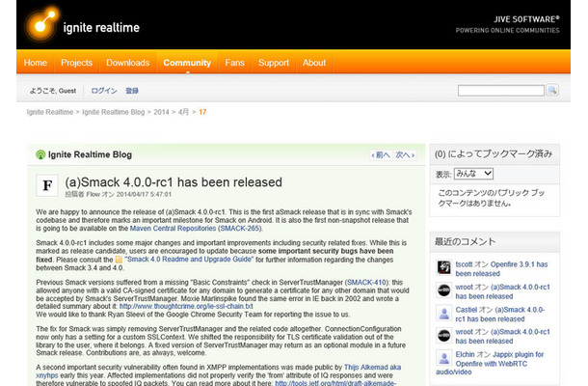Image resolution: width=588 pixels, height=386 pixels.
Task: Open the SMACK-265 issue link
Action: click(x=240, y=229)
